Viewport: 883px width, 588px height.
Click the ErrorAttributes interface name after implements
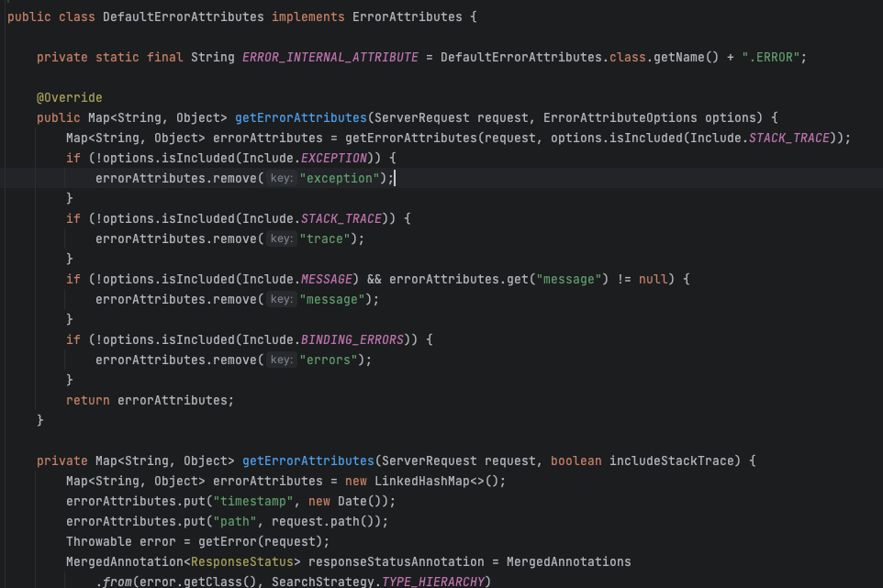pos(408,17)
